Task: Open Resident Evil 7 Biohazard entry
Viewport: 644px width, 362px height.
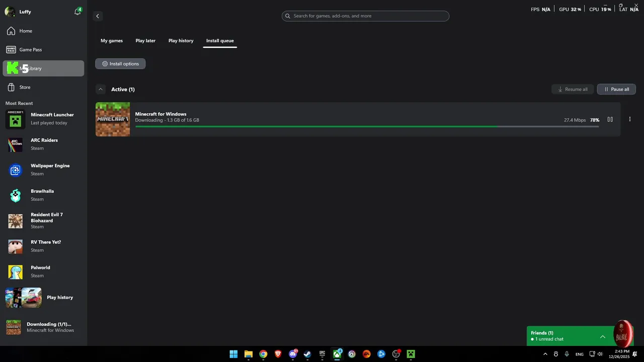Action: tap(44, 221)
